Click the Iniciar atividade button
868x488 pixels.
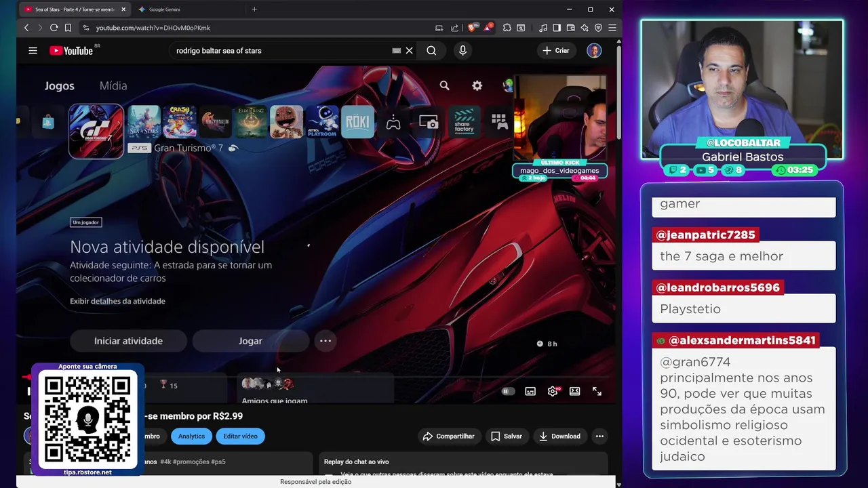pos(128,341)
